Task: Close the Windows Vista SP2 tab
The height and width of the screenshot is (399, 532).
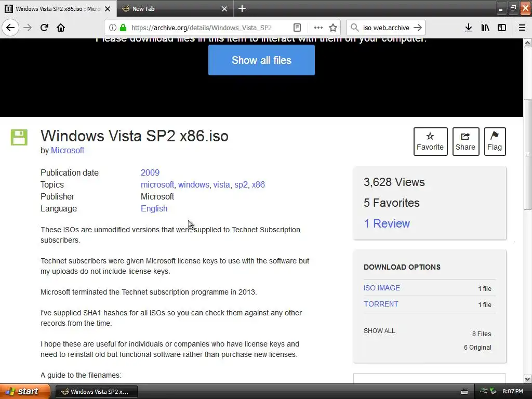Action: point(108,9)
